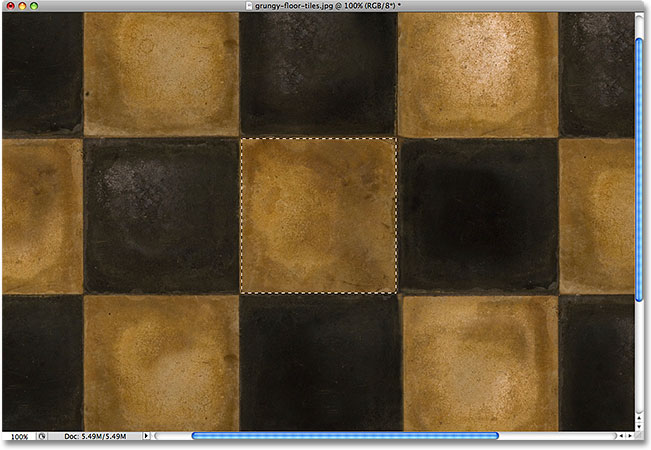Viewport: 651px width, 450px height.
Task: Click the tan tile diagonally above-left of selection
Action: pyautogui.click(x=161, y=72)
